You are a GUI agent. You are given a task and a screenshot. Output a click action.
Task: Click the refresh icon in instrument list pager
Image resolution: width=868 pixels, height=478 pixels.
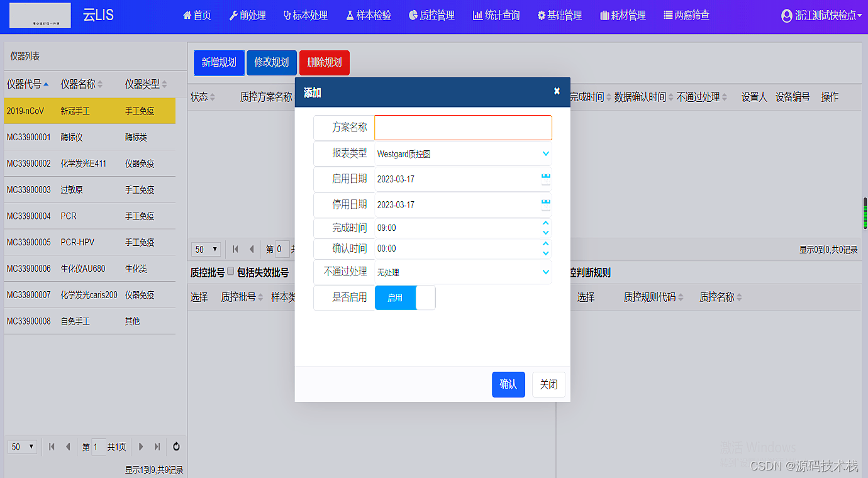(x=176, y=447)
